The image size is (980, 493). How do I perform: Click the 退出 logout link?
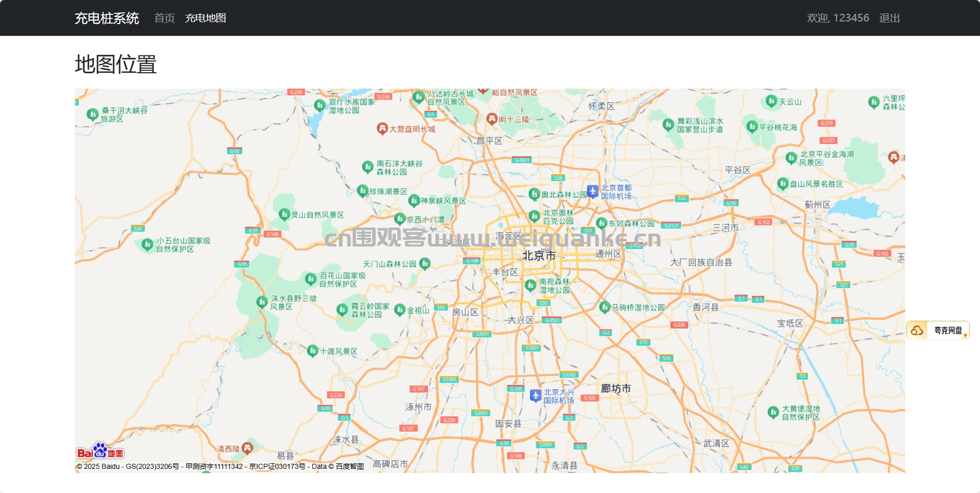890,18
